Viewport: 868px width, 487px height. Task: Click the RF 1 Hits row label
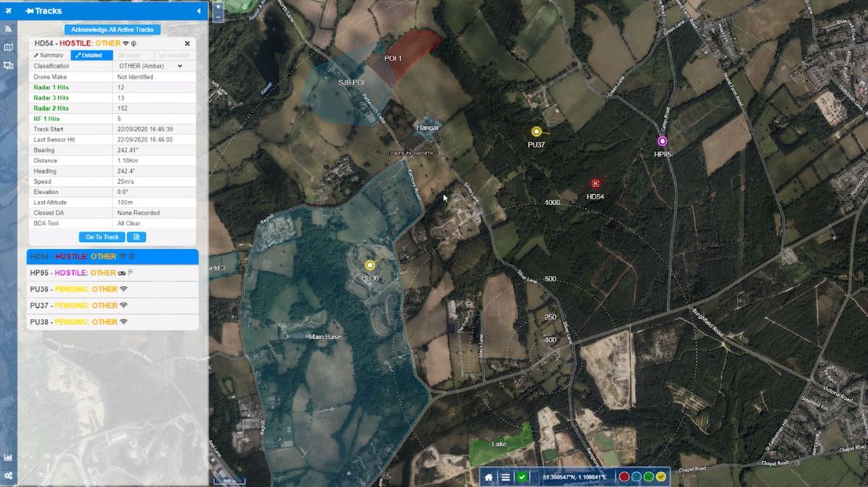click(46, 119)
